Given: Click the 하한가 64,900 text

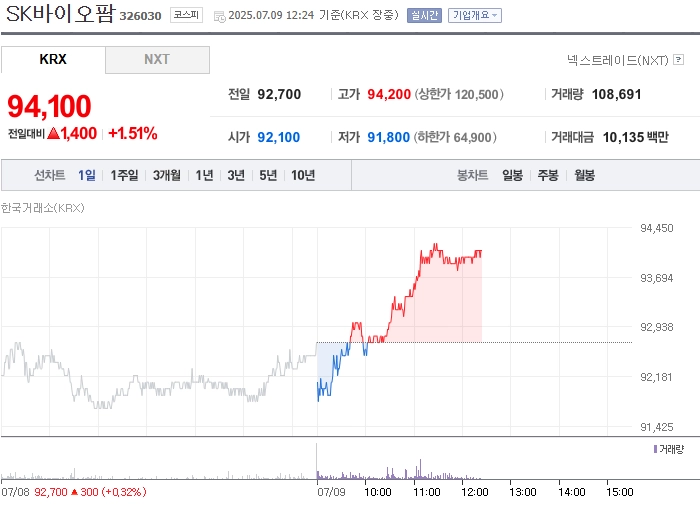Looking at the screenshot, I should 455,137.
